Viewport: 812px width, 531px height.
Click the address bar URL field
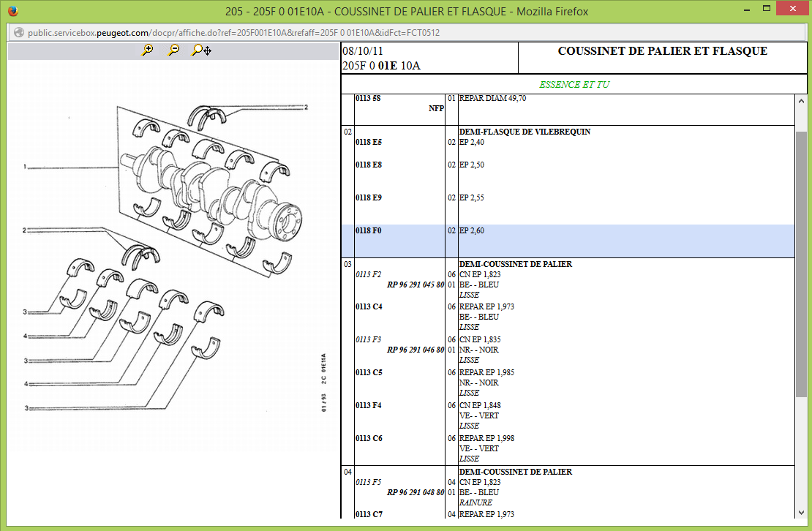pos(234,33)
